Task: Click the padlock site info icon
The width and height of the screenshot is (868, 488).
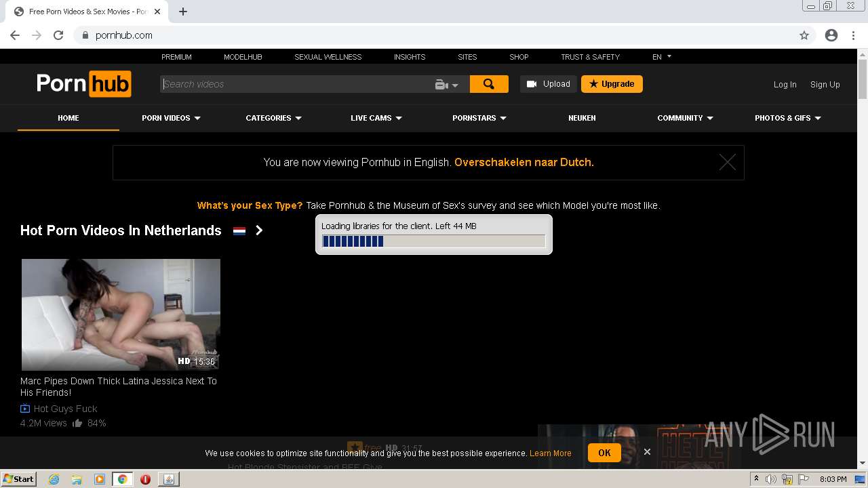Action: 85,35
